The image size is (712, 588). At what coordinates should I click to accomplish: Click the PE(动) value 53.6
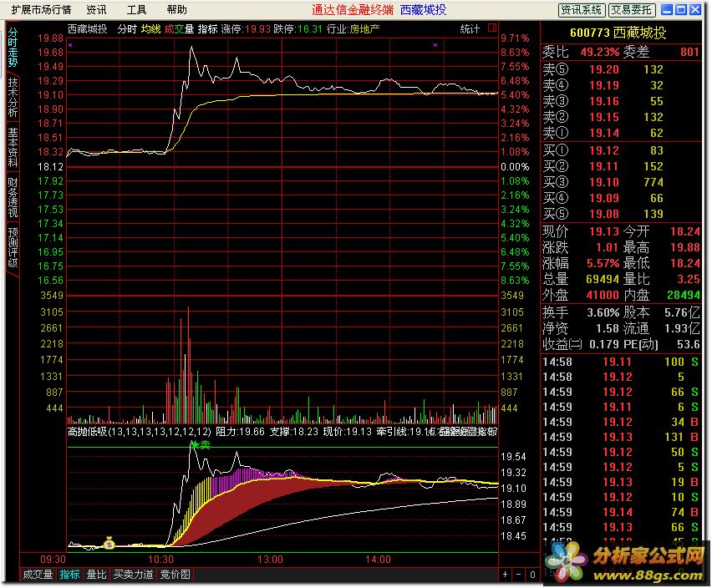(x=689, y=344)
